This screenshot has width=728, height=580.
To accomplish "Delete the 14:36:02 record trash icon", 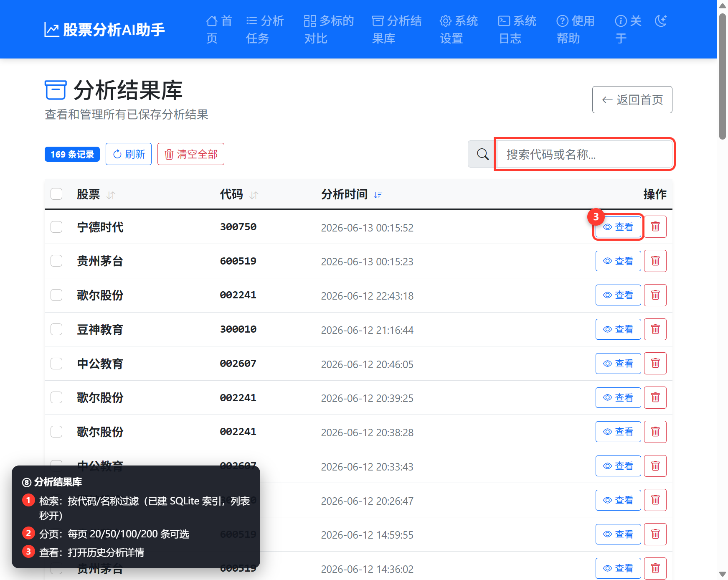I will tap(655, 568).
